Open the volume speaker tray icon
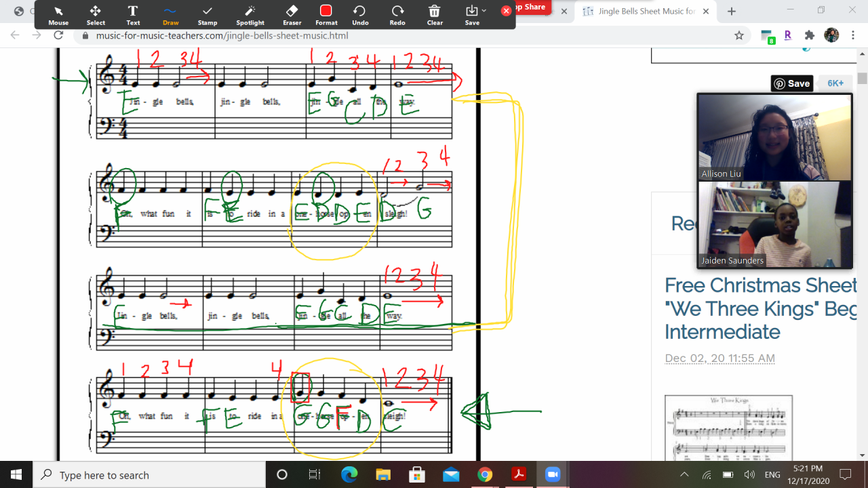Viewport: 868px width, 488px height. (x=749, y=474)
